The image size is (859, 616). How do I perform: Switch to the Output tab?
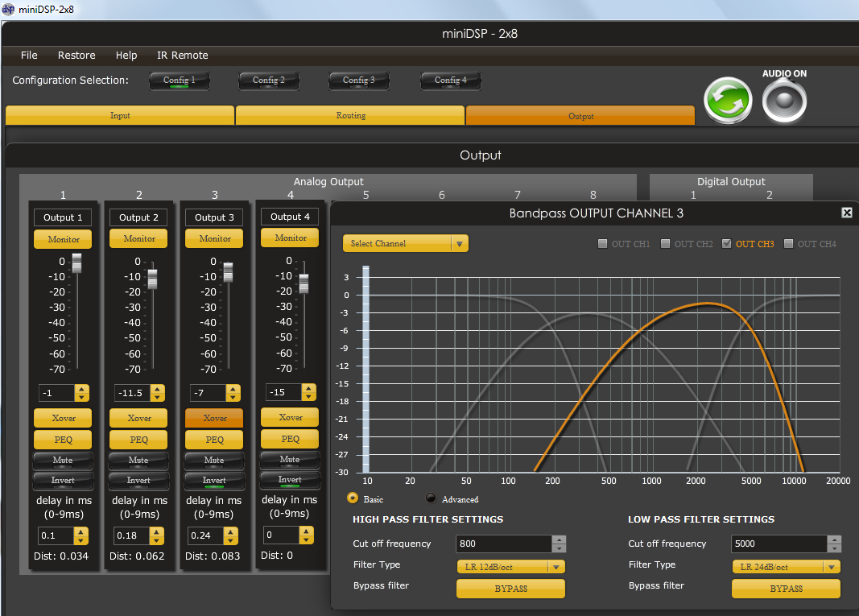(580, 116)
